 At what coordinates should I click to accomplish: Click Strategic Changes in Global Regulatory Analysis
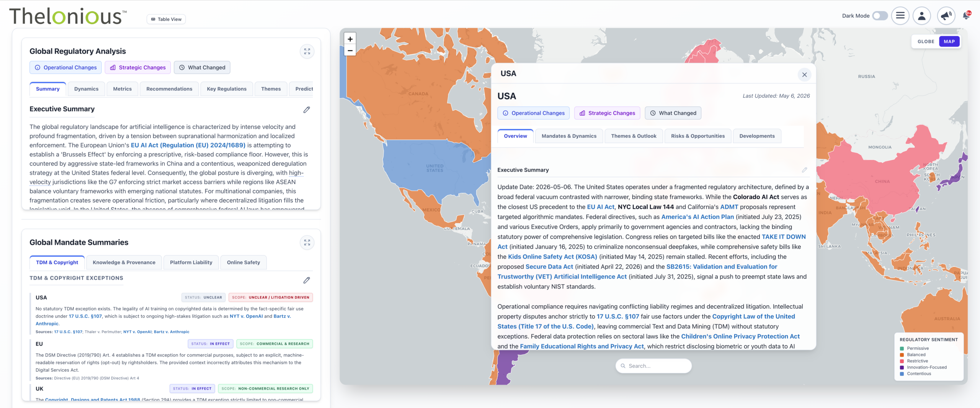coord(138,67)
